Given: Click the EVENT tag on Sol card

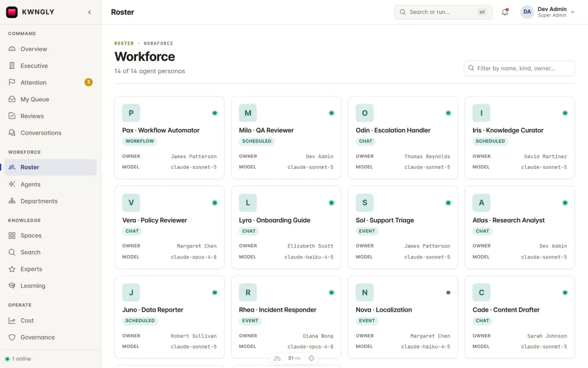Looking at the screenshot, I should 367,231.
